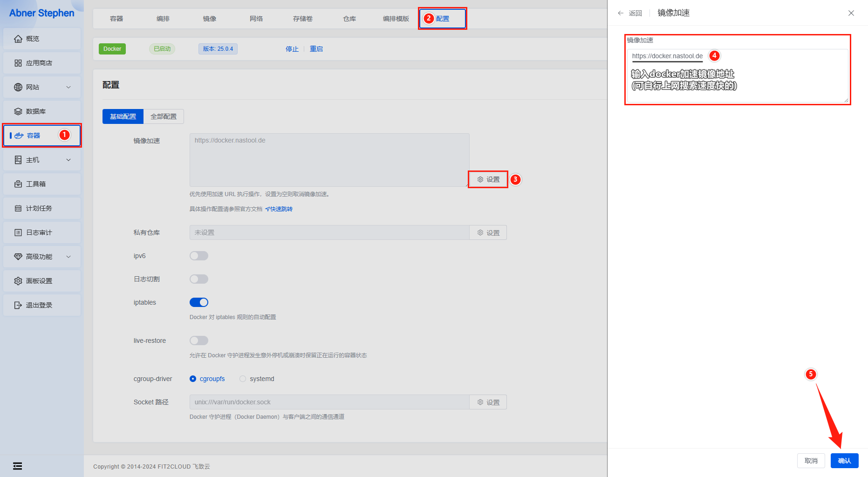
Task: Click the 退出登录 logout icon
Action: (18, 305)
